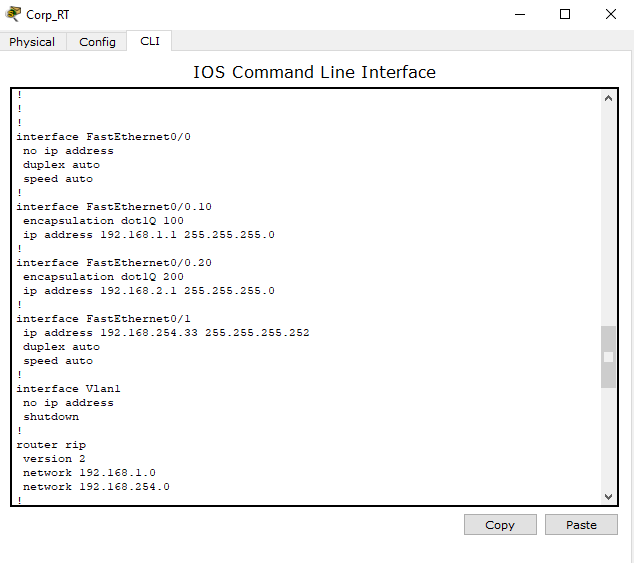The image size is (634, 563).
Task: Click the "router rip" line in terminal
Action: 51,445
